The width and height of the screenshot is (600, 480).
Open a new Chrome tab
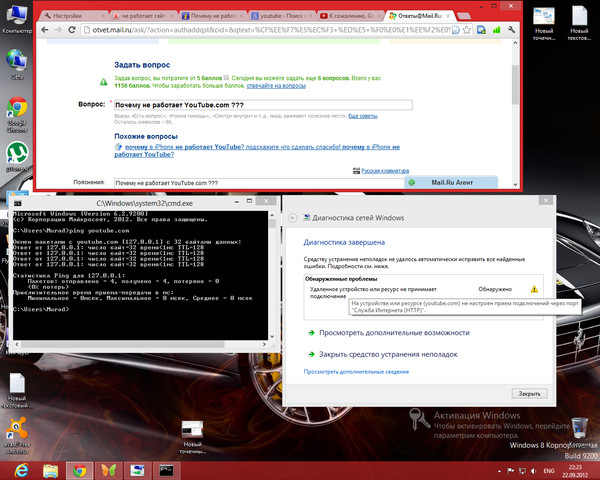tap(464, 16)
